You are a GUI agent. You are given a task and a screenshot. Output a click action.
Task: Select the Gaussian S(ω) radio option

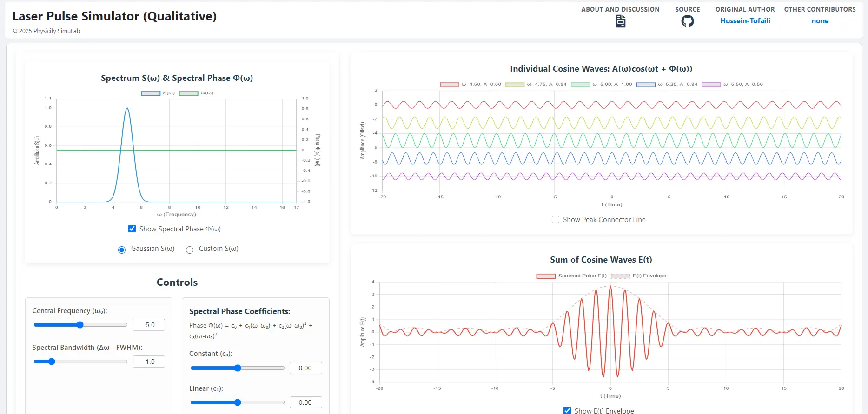122,250
